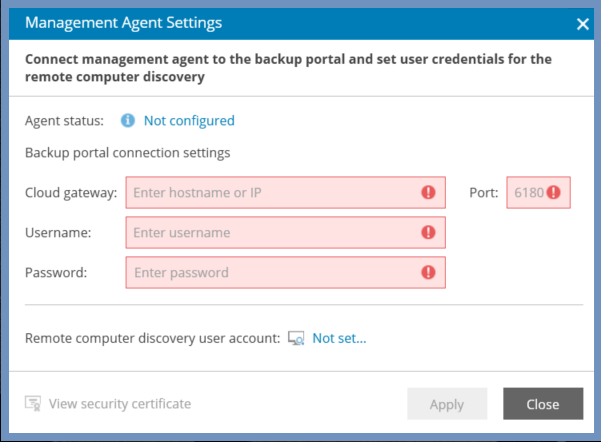This screenshot has height=442, width=601.
Task: Close the dialog with the title bar X
Action: (583, 24)
